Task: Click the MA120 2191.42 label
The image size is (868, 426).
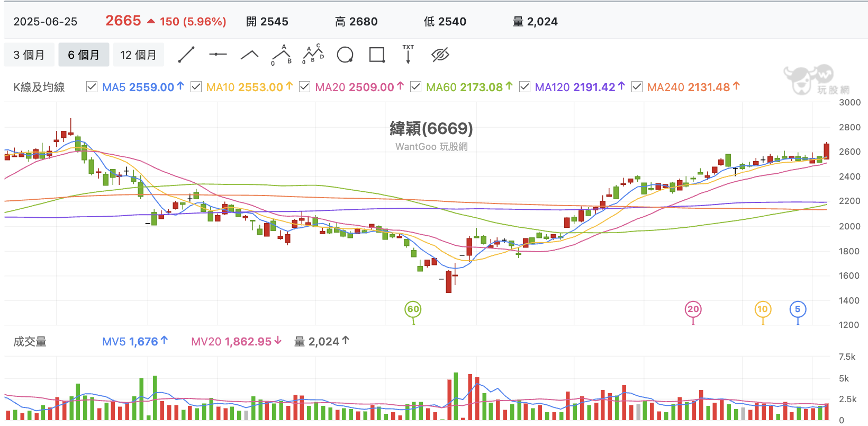Action: point(580,87)
